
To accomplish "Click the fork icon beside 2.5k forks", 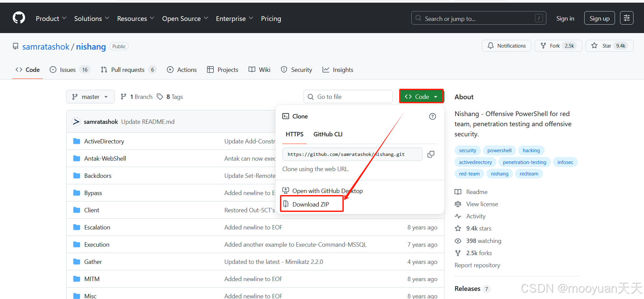I will 458,253.
